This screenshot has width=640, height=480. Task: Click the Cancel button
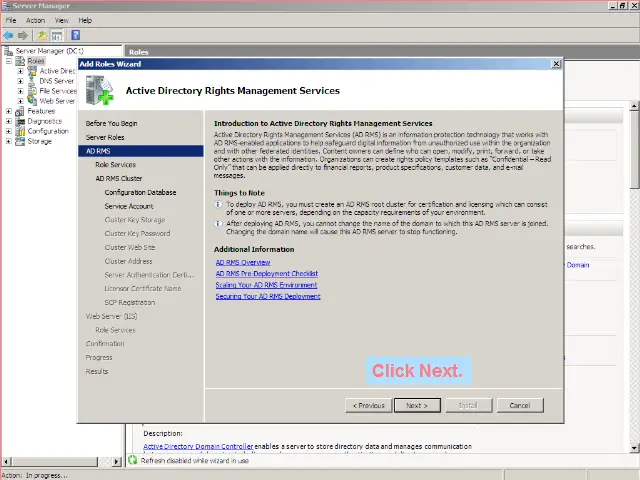coord(520,405)
